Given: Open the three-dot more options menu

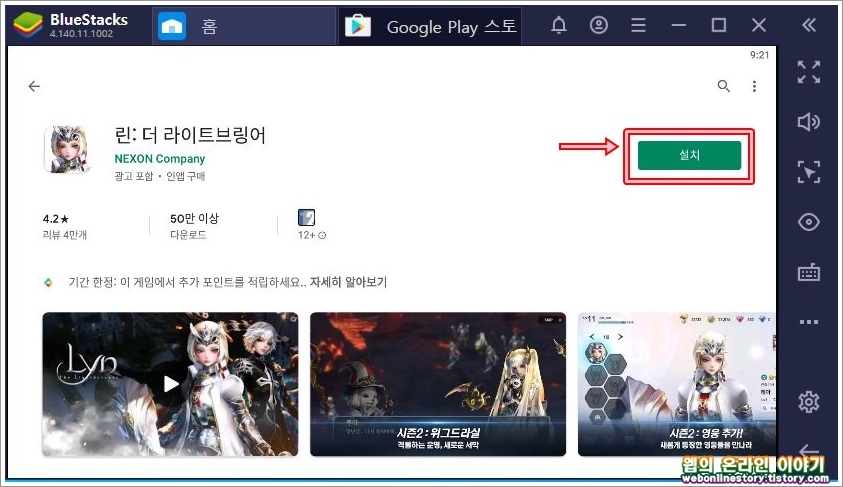Looking at the screenshot, I should pos(754,86).
